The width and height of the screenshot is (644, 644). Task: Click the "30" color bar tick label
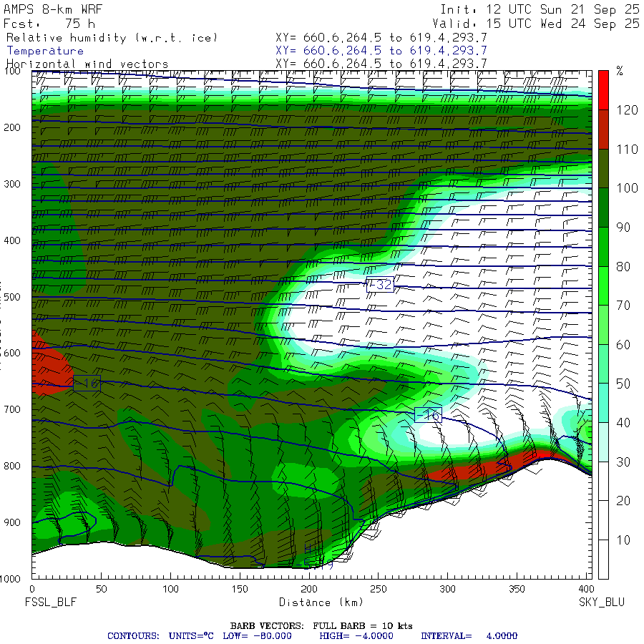623,462
